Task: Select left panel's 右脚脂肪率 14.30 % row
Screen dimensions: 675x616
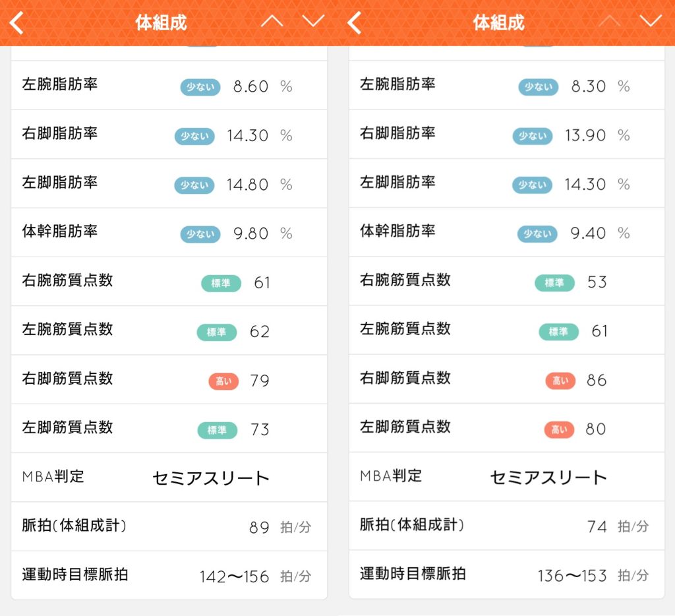Action: tap(169, 135)
